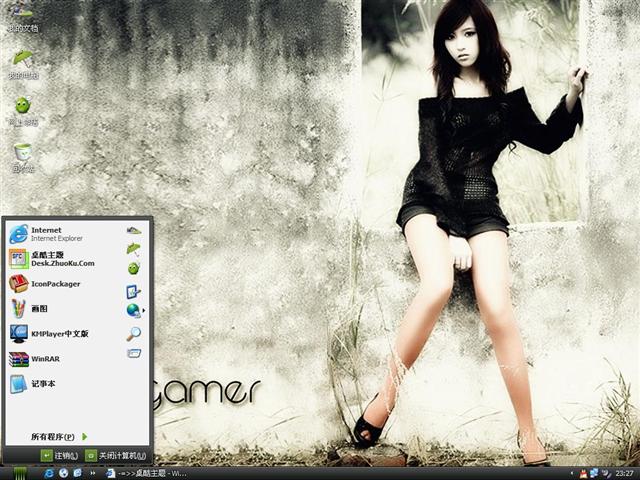Switch to the 桌酷主题 taskbar window
640x480 pixels.
tap(150, 472)
